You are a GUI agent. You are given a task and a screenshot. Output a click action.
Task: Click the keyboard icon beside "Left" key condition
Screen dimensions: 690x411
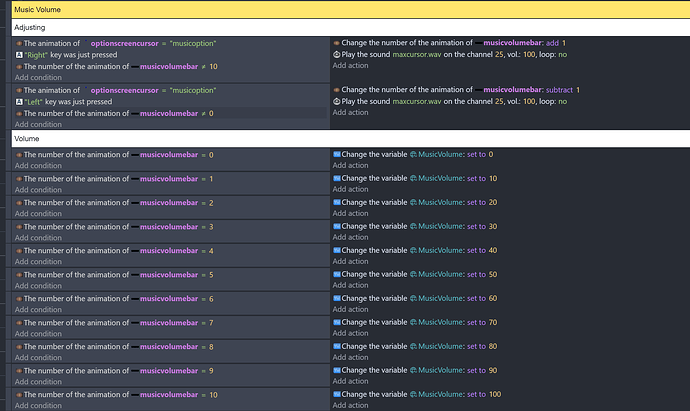click(19, 102)
